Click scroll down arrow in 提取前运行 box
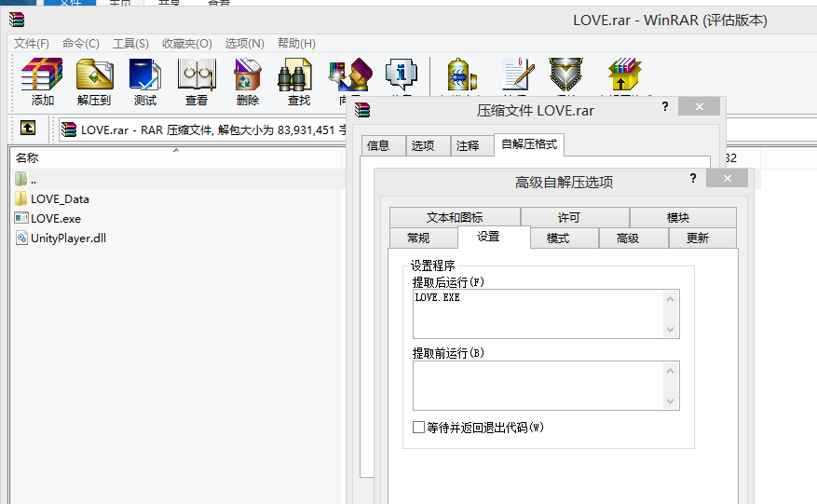The image size is (817, 504). [670, 401]
